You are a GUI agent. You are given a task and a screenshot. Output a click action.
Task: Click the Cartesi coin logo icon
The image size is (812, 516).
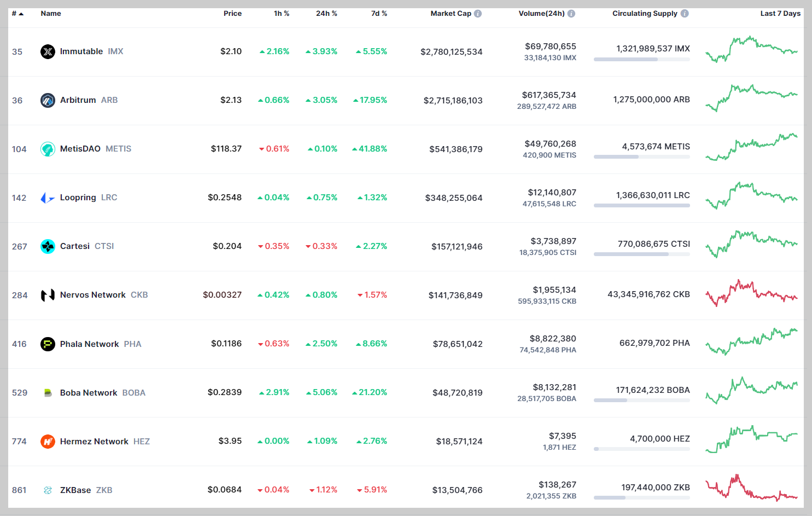click(x=48, y=246)
